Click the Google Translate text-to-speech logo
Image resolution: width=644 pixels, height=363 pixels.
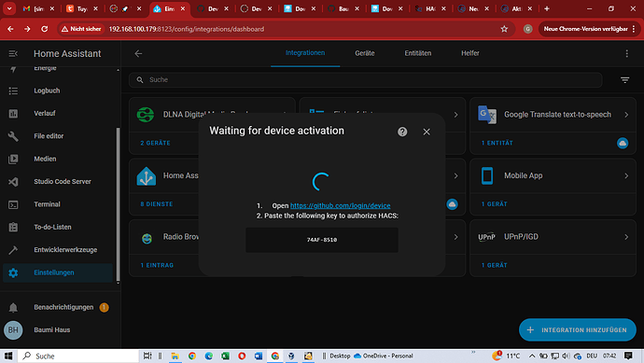487,115
